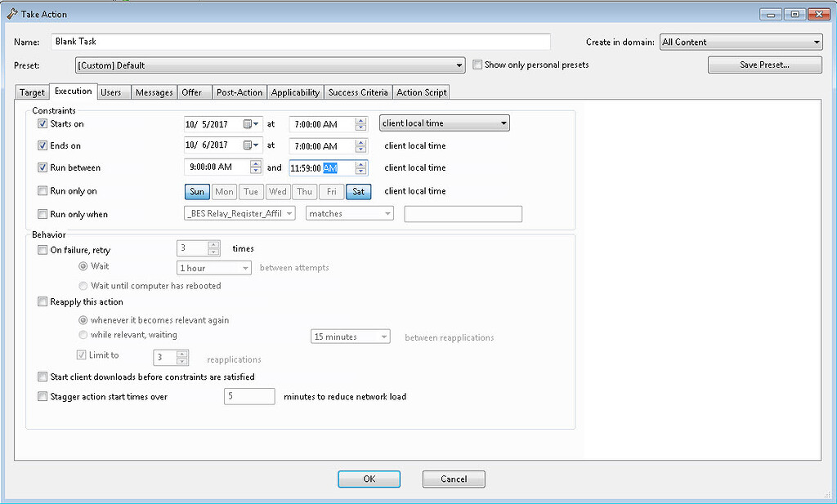Click the Save Preset button
Viewport: 837px width, 504px height.
(763, 65)
